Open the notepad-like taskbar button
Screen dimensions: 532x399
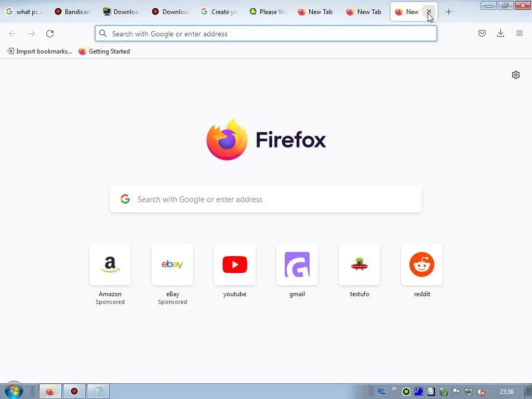98,392
